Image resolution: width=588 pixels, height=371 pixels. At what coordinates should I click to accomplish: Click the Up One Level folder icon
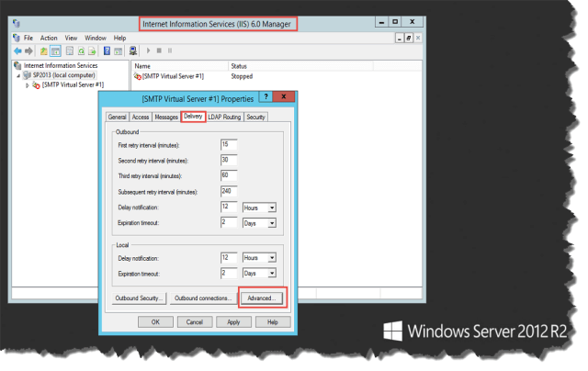click(44, 51)
